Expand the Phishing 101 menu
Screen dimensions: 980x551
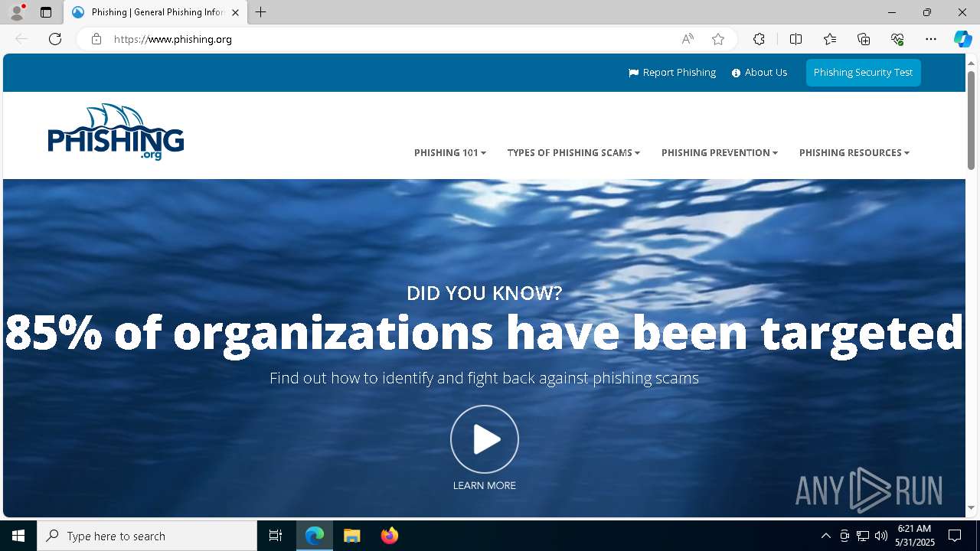pyautogui.click(x=450, y=153)
